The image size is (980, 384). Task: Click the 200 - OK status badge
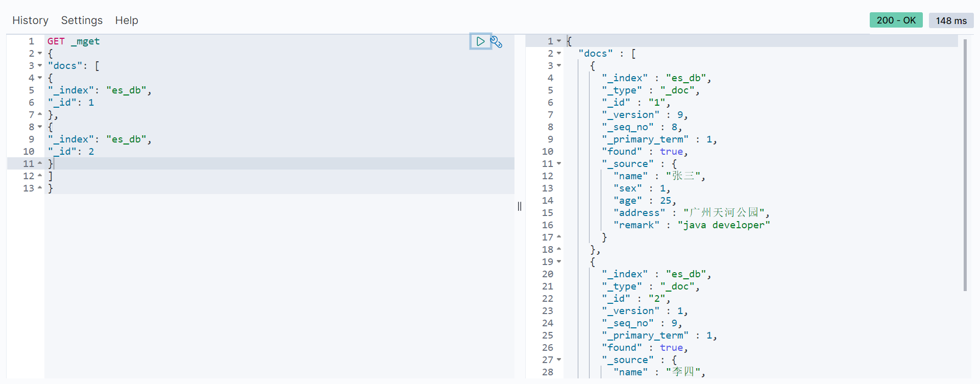[x=896, y=20]
